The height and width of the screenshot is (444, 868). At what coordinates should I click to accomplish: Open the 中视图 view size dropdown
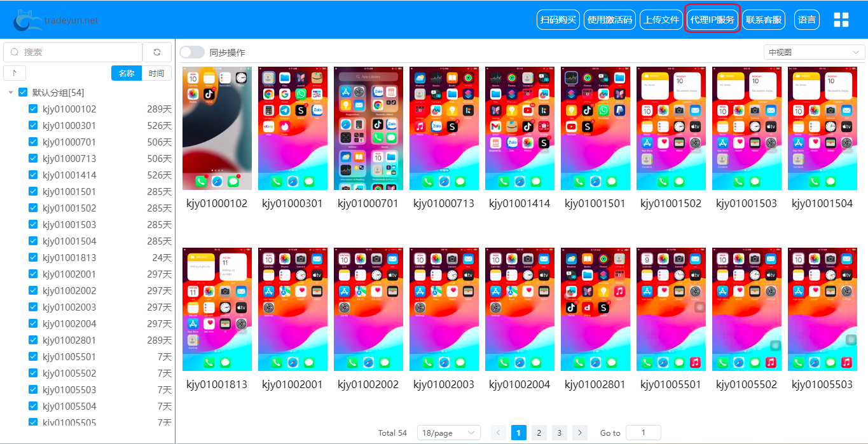(814, 52)
